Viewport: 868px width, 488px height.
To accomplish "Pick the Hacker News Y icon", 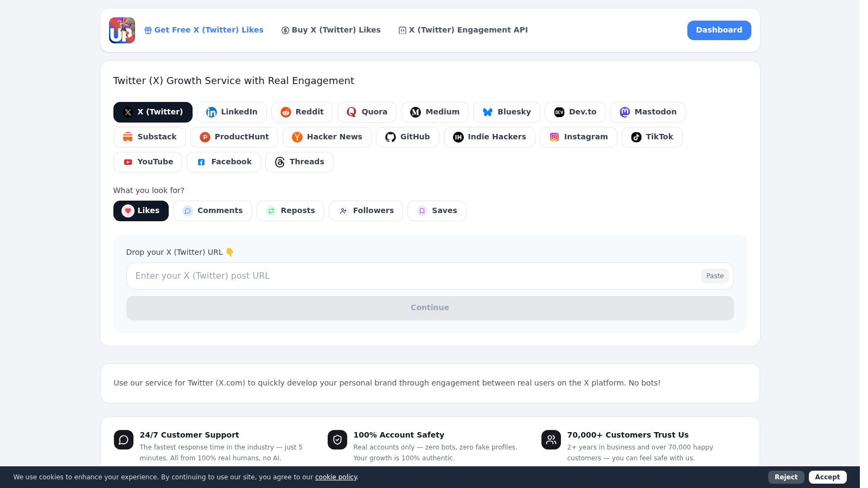I will point(297,137).
